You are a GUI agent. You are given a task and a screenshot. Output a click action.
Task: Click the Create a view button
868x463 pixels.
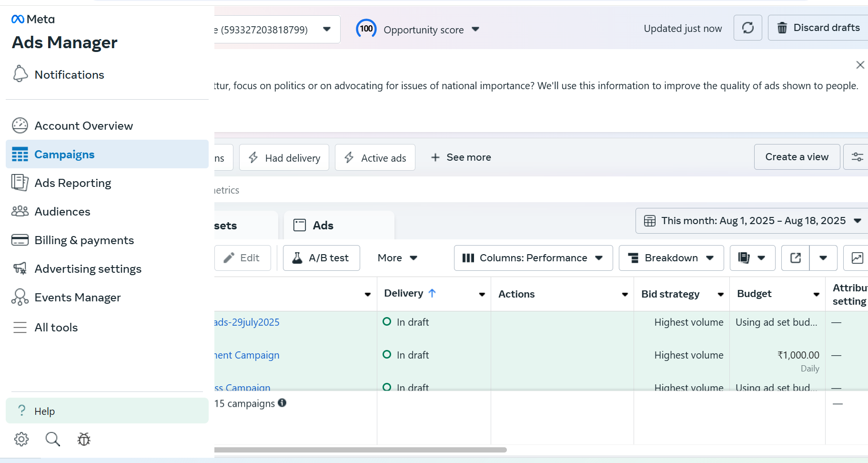tap(797, 156)
